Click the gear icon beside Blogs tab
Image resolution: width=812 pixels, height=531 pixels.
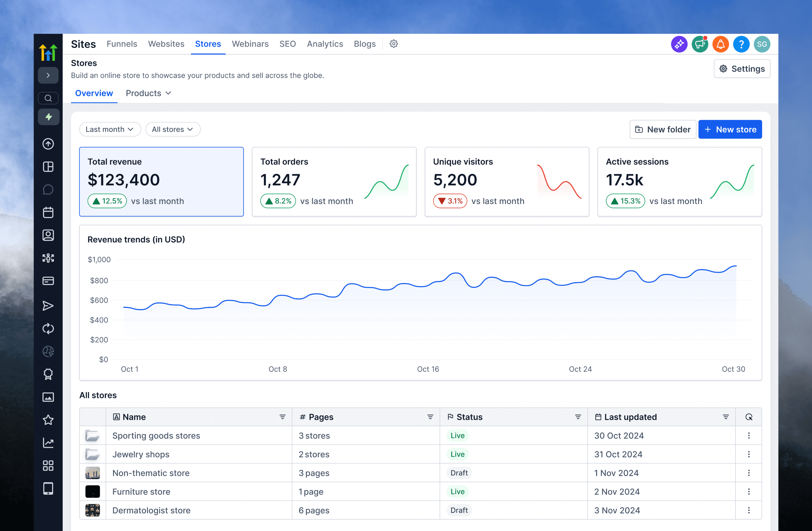pyautogui.click(x=394, y=44)
